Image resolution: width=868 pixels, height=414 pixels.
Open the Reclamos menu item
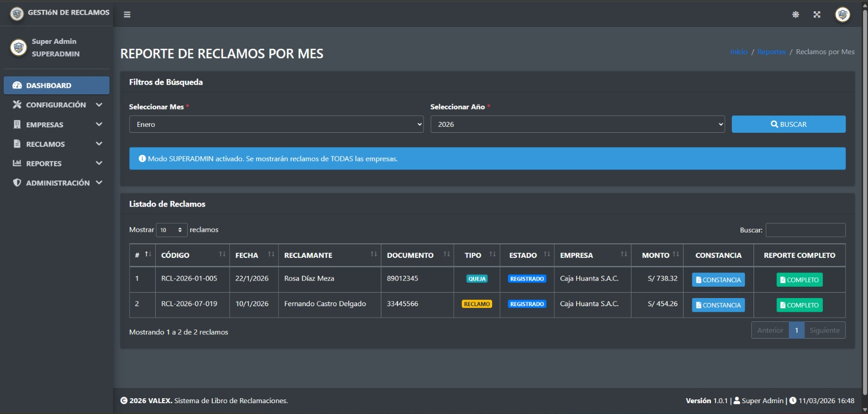[56, 144]
